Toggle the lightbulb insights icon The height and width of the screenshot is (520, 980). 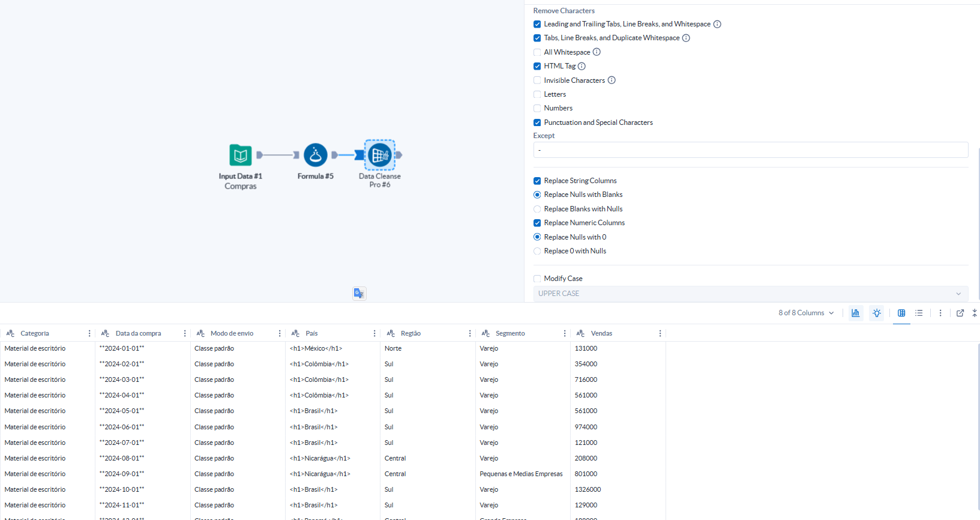click(x=877, y=313)
